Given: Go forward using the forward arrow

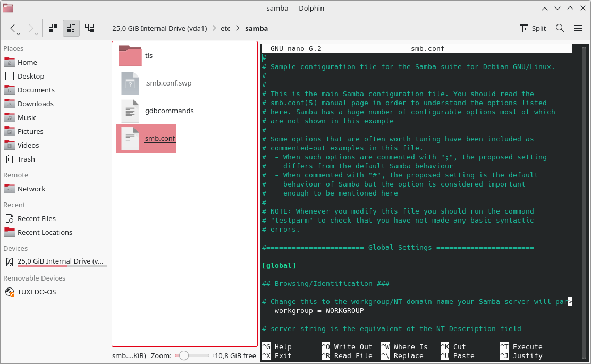Looking at the screenshot, I should (x=31, y=28).
